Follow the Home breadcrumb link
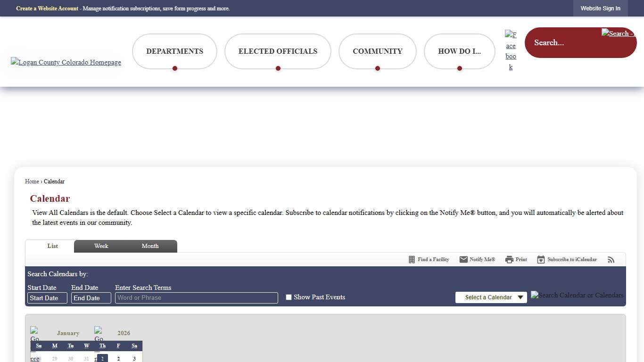The height and width of the screenshot is (362, 644). (32, 181)
